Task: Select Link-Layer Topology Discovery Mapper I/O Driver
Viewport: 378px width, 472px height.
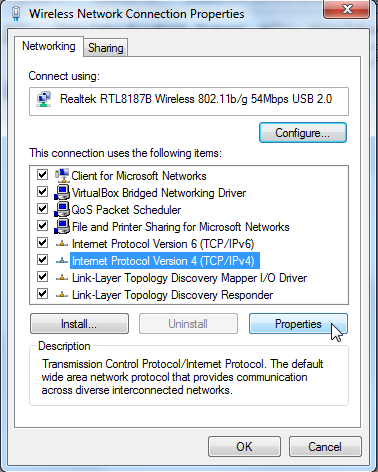Action: point(189,278)
